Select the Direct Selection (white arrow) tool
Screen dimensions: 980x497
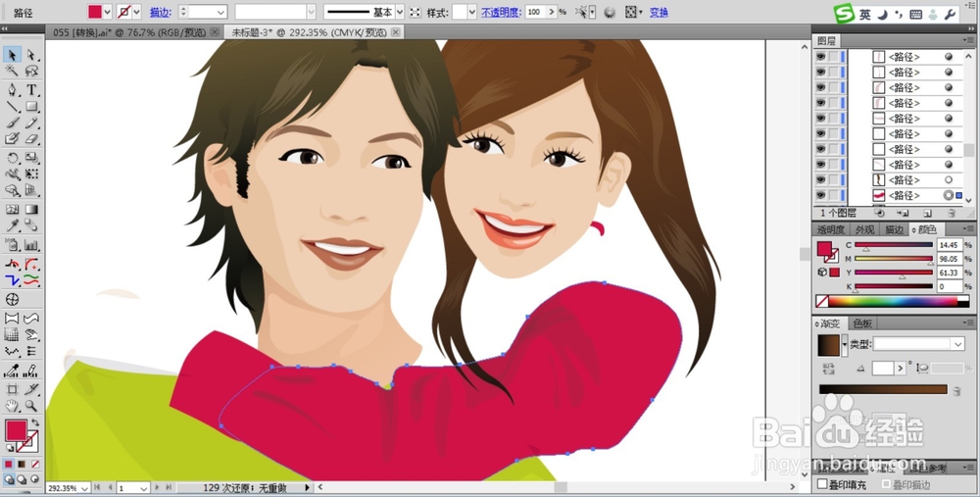[31, 55]
